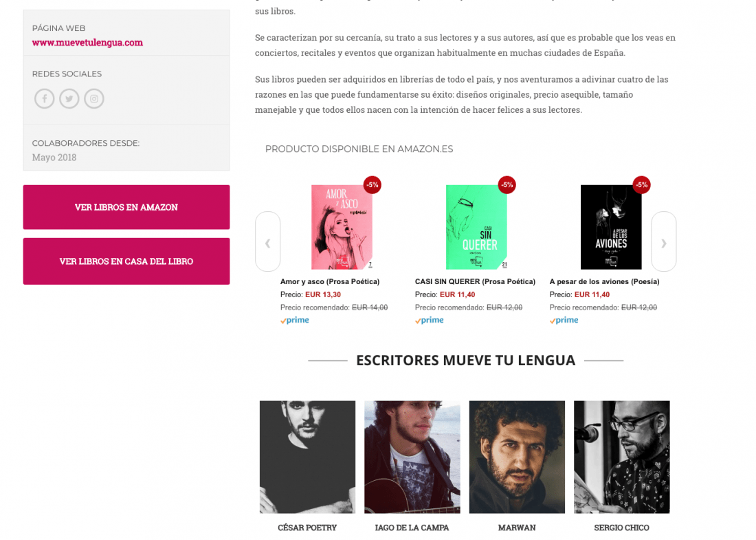Visit www.muevetulengua.com link
Image resolution: width=756 pixels, height=540 pixels.
87,43
